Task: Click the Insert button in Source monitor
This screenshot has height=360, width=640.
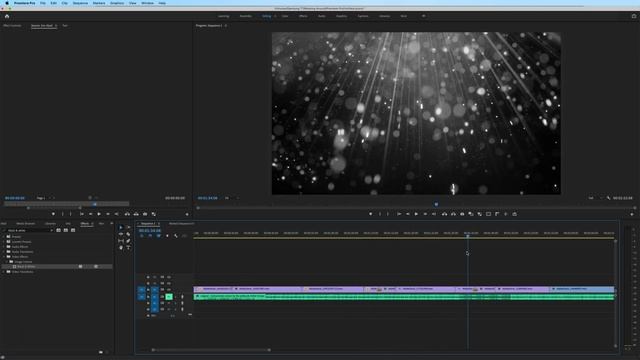Action: pyautogui.click(x=127, y=214)
